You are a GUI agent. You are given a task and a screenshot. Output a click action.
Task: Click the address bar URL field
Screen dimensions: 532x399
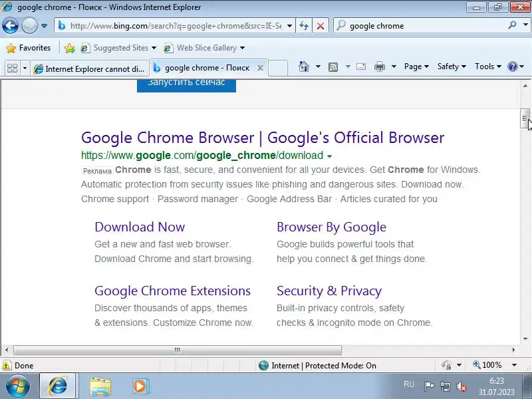(176, 26)
